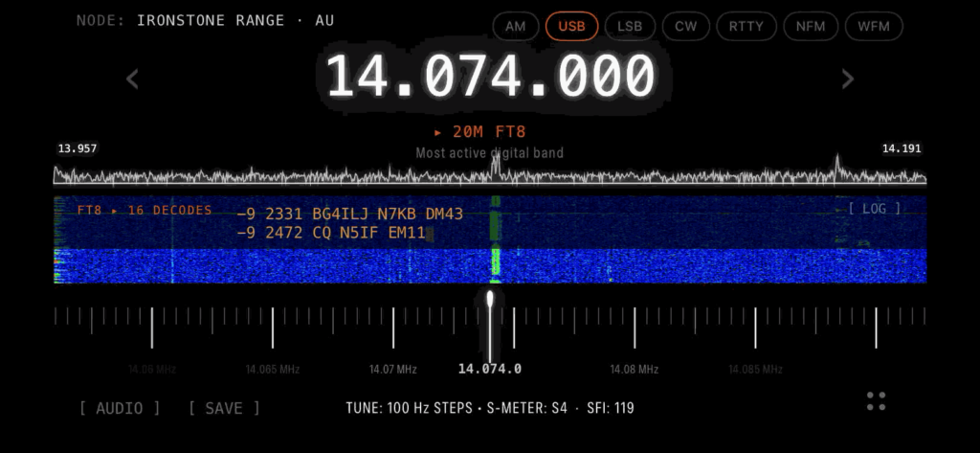Click the S-METER: S4 reading
The height and width of the screenshot is (453, 980).
coord(527,409)
